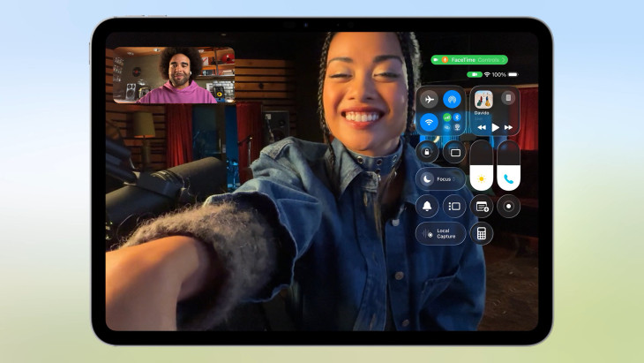
Task: Open FaceTime Controls pill at top
Action: point(469,60)
